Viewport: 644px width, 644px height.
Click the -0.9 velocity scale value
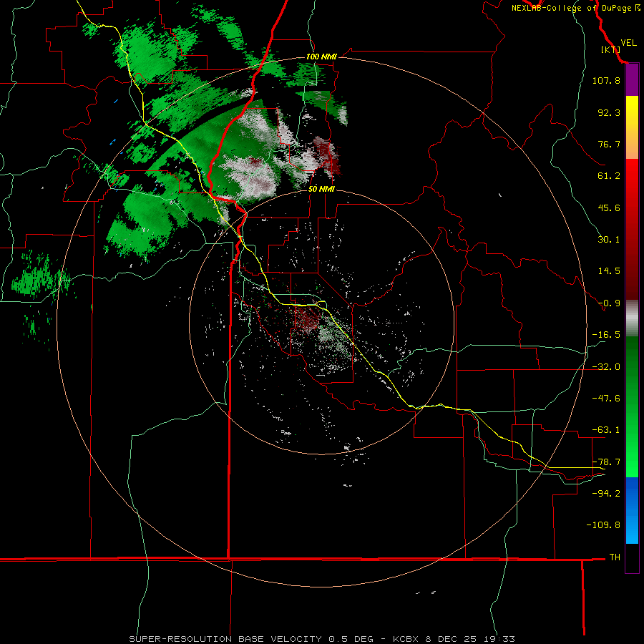pyautogui.click(x=609, y=303)
